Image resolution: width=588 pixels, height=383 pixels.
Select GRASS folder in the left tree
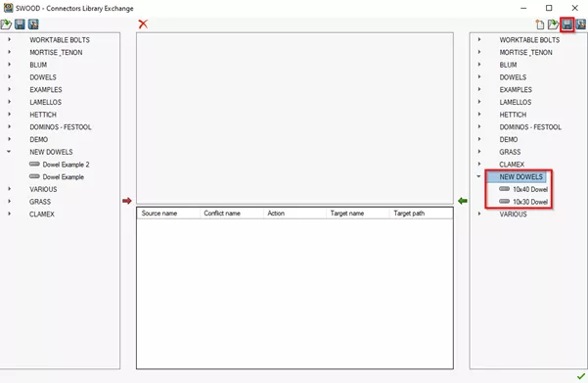coord(40,202)
